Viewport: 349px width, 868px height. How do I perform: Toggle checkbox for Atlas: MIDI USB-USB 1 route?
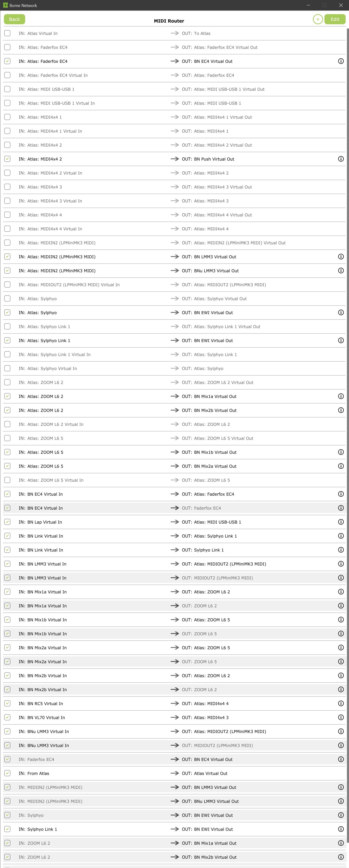[7, 89]
